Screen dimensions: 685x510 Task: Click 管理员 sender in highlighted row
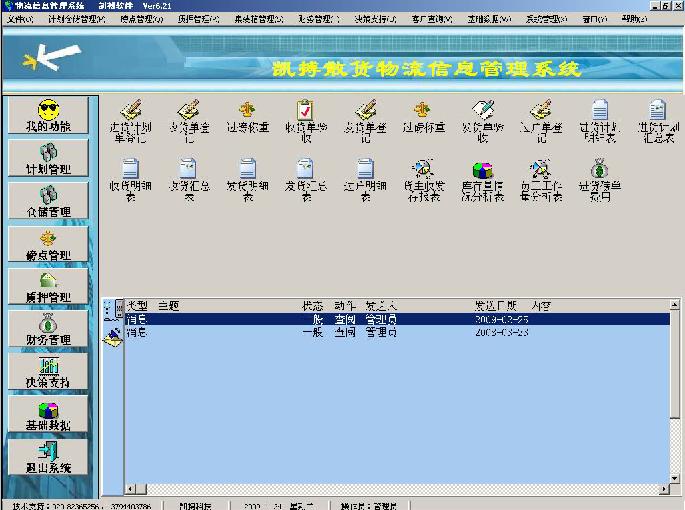tap(381, 319)
